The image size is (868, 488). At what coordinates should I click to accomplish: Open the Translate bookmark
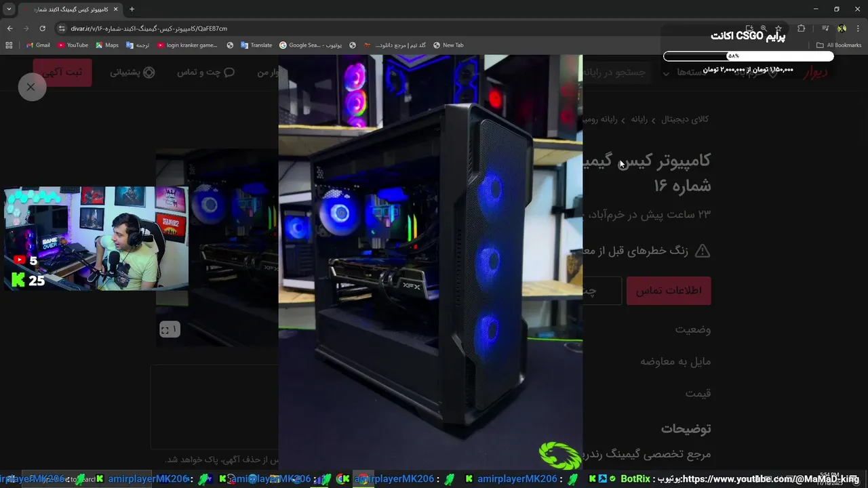pyautogui.click(x=256, y=45)
